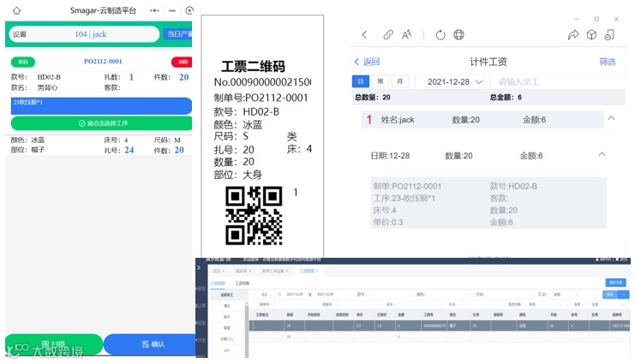
Task: Click the circular target icon in Smagar title bar
Action: 189,10
